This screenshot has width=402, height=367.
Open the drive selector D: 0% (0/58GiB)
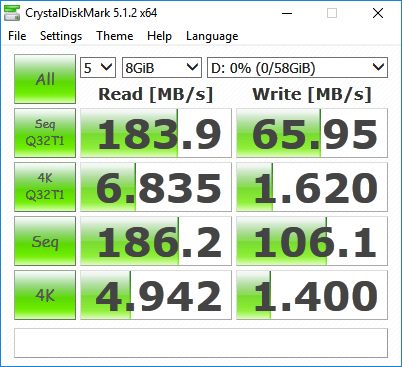tap(297, 68)
